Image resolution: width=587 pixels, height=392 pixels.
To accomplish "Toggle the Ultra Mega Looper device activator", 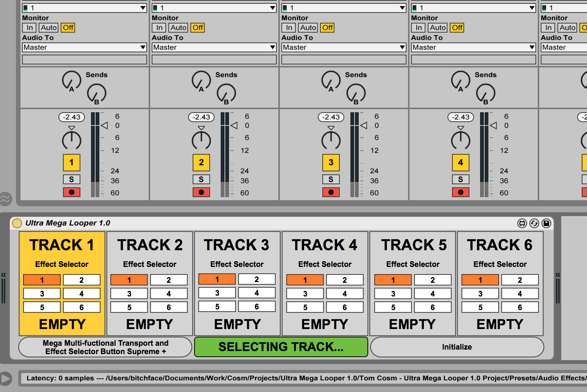I will pyautogui.click(x=17, y=223).
